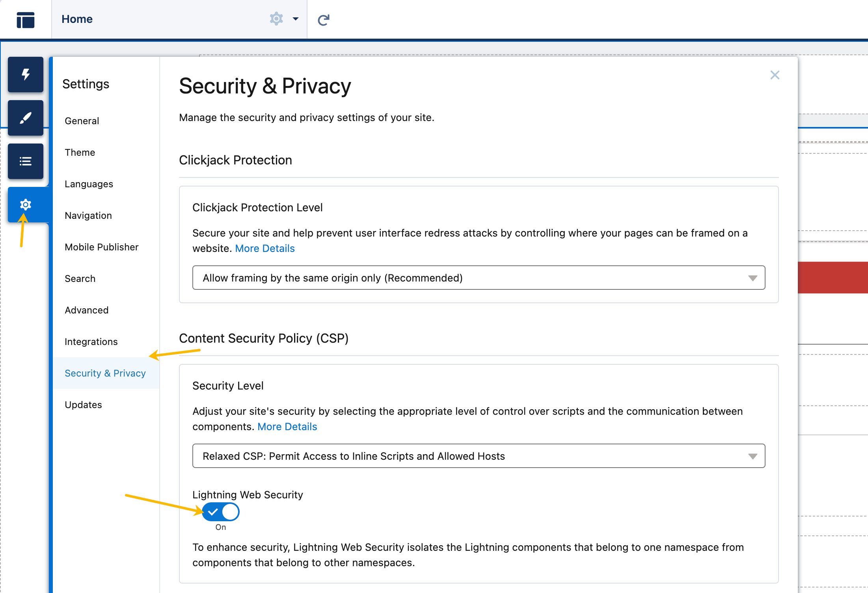Open the Home page dropdown arrow

pyautogui.click(x=296, y=19)
